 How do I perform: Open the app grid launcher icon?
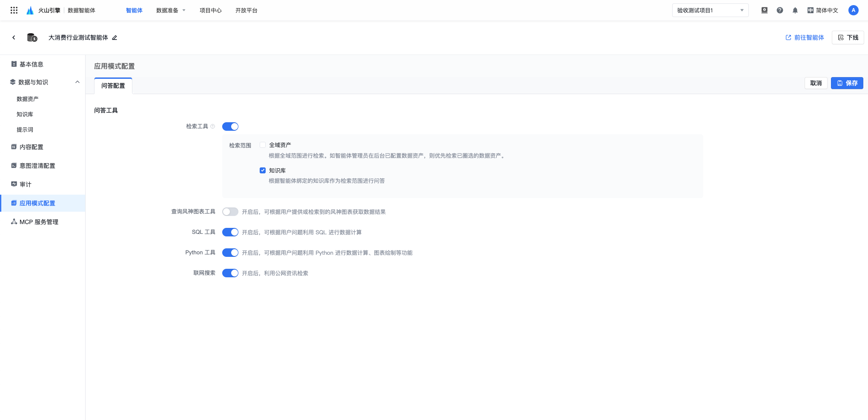[x=14, y=10]
